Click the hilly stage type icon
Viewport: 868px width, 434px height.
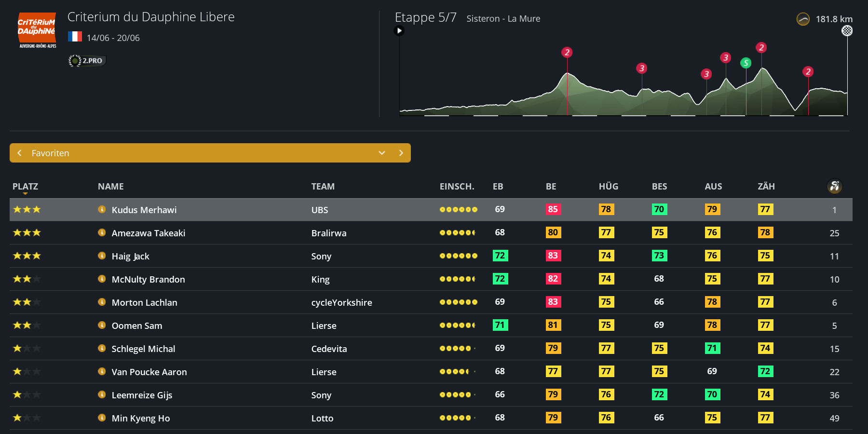(x=803, y=19)
